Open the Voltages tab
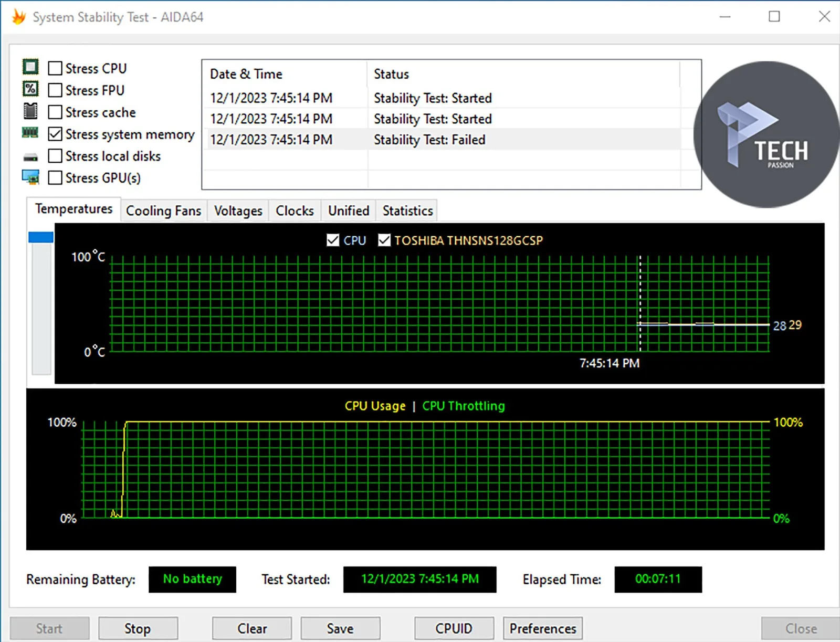Viewport: 840px width, 642px height. point(238,211)
